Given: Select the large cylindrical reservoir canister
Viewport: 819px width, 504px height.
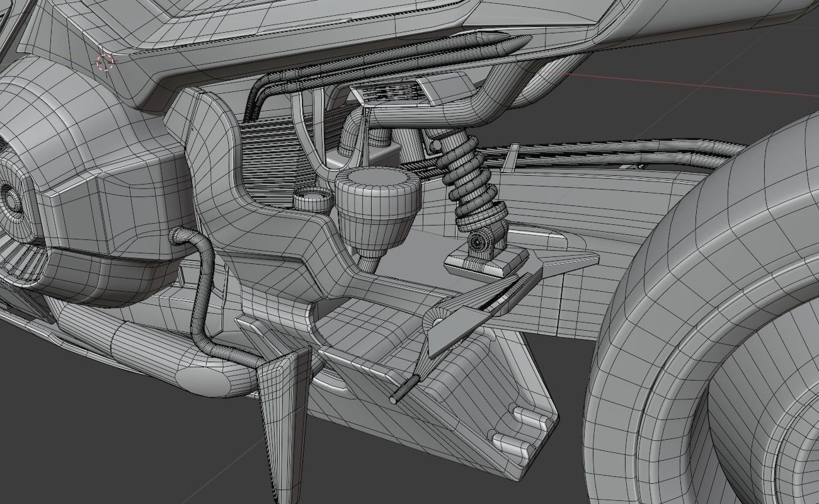Looking at the screenshot, I should point(377,211).
